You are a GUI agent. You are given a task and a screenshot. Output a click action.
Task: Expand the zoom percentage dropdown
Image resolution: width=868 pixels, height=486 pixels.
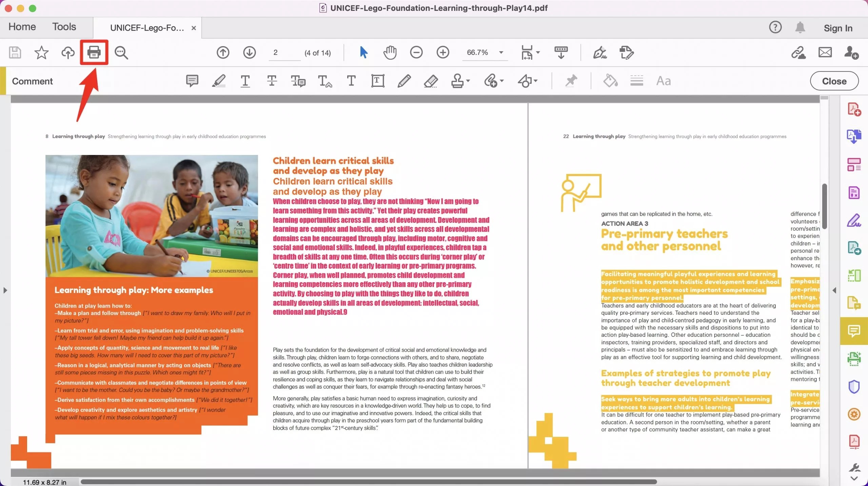point(500,53)
